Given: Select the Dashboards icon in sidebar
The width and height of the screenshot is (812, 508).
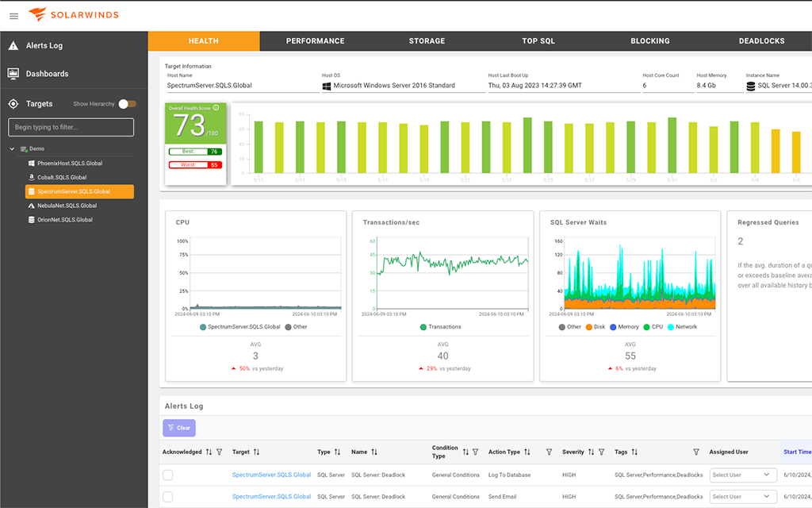Looking at the screenshot, I should pyautogui.click(x=13, y=73).
